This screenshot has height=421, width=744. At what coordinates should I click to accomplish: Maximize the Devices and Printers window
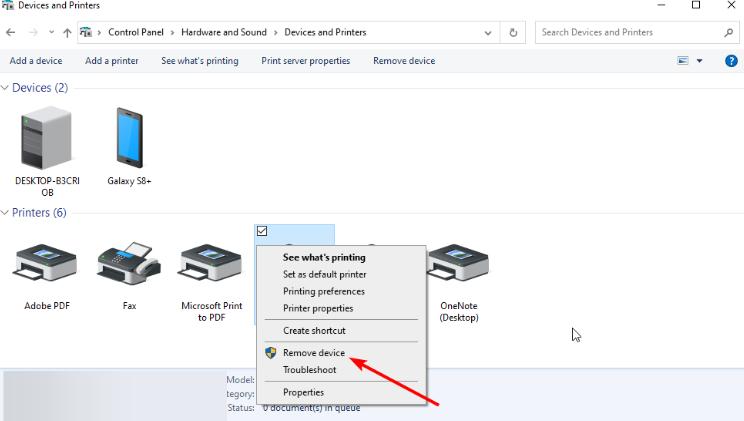coord(696,5)
